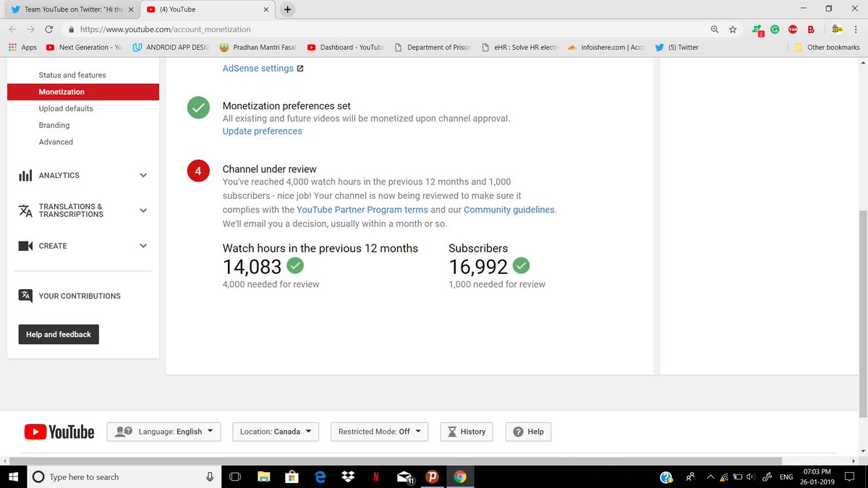Open Windows Start menu
The width and height of the screenshot is (868, 488).
14,476
